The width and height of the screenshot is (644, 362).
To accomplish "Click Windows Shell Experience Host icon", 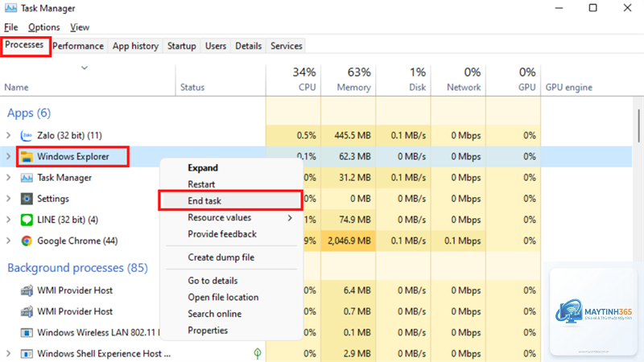I will coord(27,353).
